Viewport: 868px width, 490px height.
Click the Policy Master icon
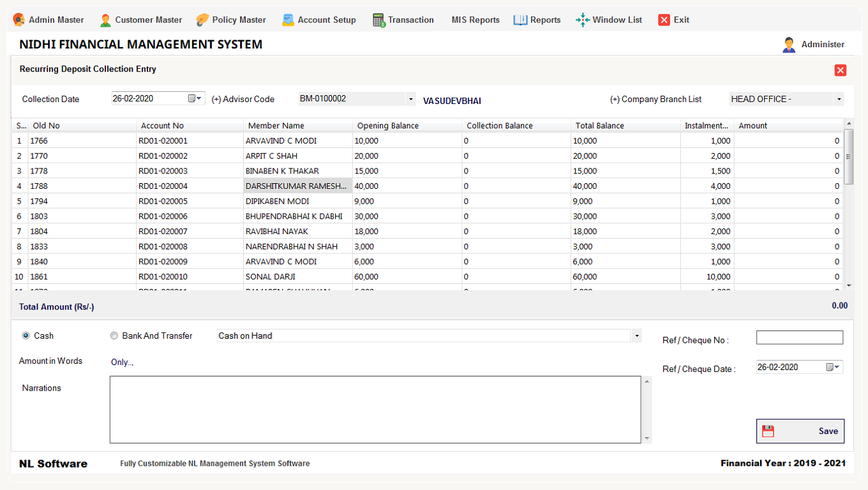pos(202,20)
